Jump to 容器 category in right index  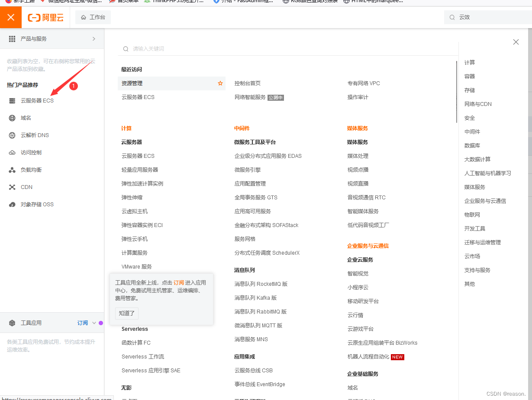point(470,77)
